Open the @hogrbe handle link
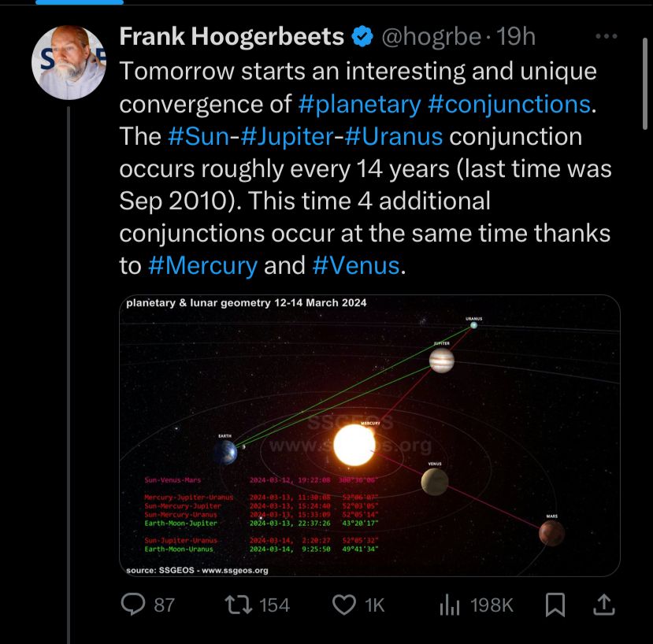Viewport: 653px width, 644px height. pyautogui.click(x=431, y=37)
